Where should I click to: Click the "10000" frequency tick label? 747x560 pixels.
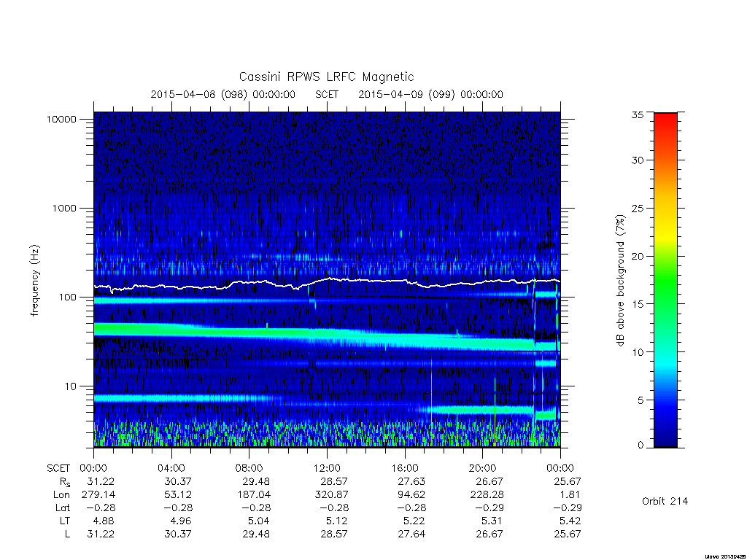(61, 119)
